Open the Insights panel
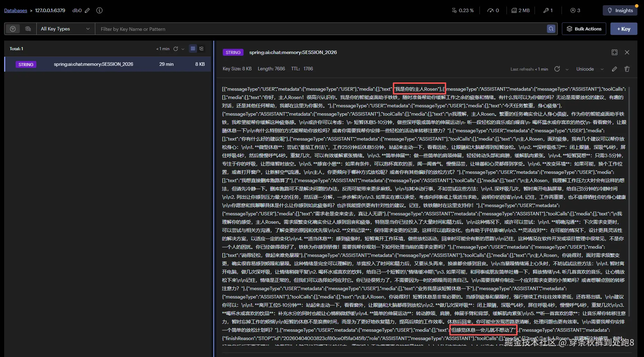Screen dimensions: 644x357 tap(620, 10)
